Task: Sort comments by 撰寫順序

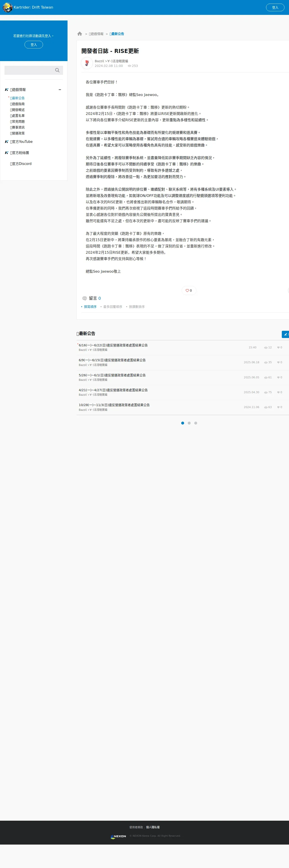Action: click(x=90, y=307)
